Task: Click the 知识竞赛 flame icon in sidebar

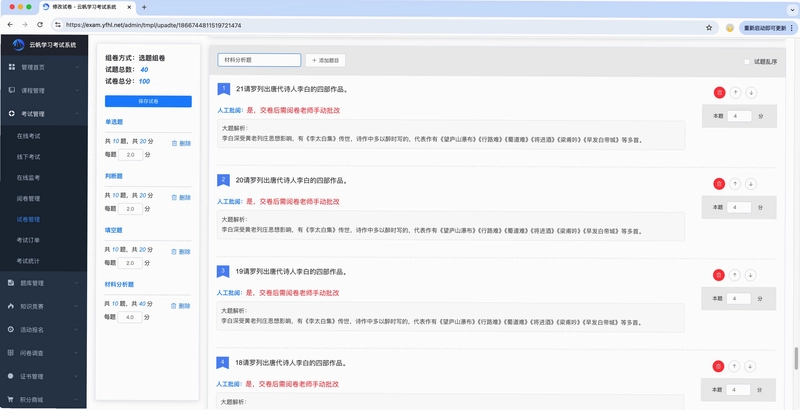Action: coord(11,306)
